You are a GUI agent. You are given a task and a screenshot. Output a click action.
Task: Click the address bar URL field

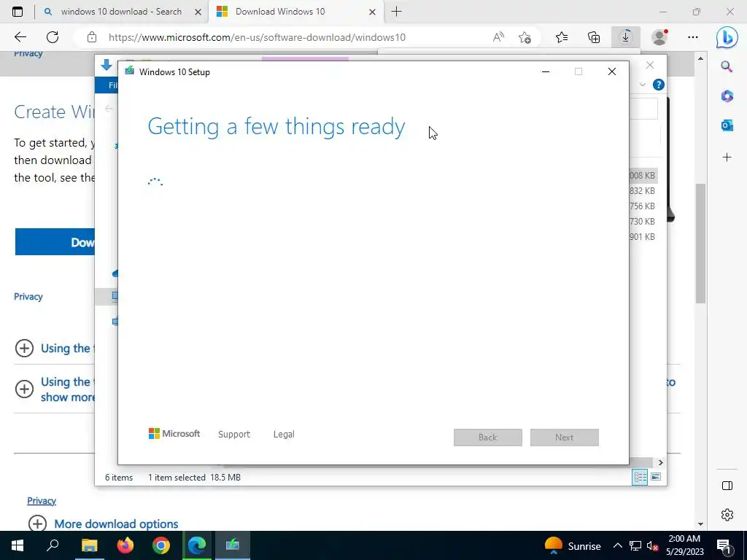(257, 37)
